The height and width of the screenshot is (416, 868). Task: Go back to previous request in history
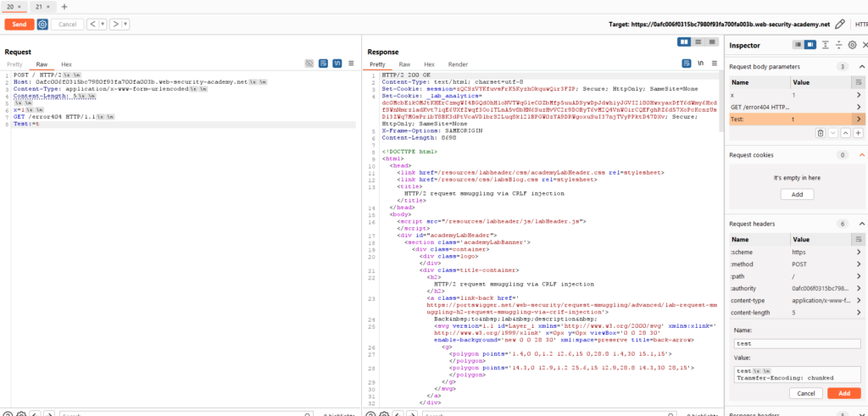tap(92, 25)
